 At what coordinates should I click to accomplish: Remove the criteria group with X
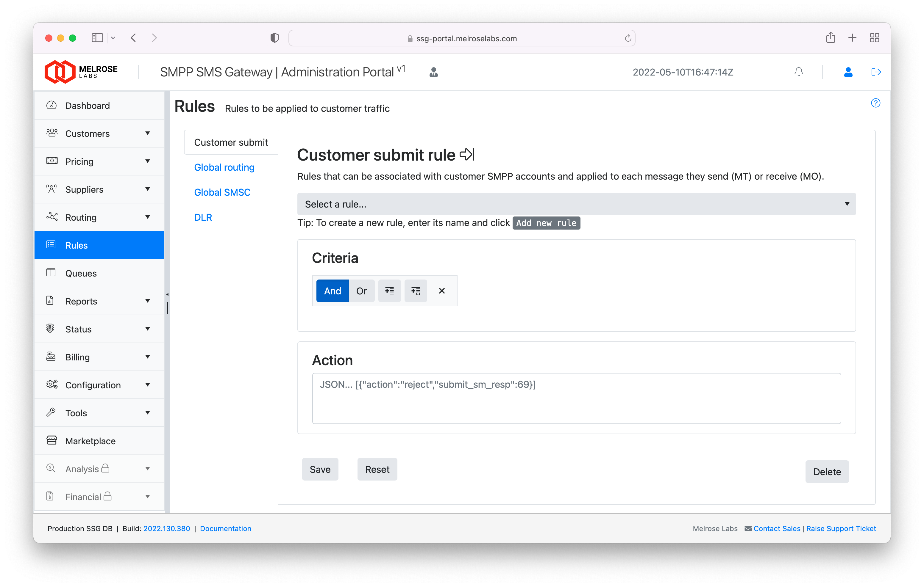tap(442, 291)
